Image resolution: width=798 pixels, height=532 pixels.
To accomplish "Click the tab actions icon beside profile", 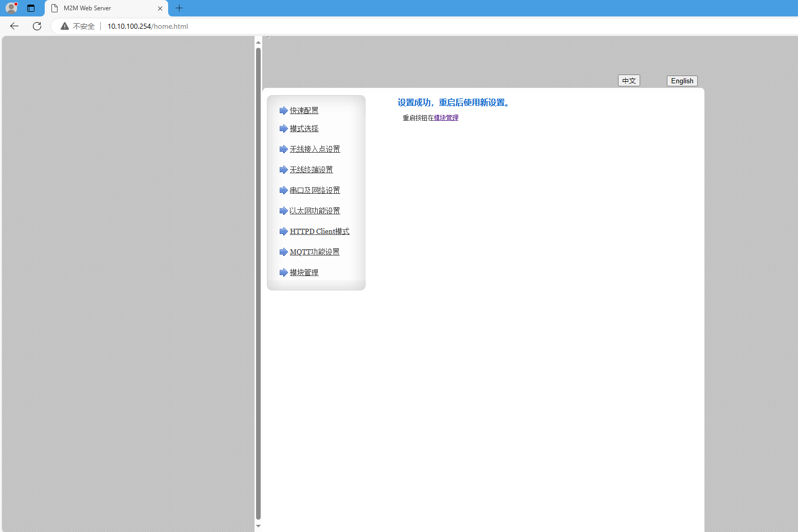I will pos(31,8).
